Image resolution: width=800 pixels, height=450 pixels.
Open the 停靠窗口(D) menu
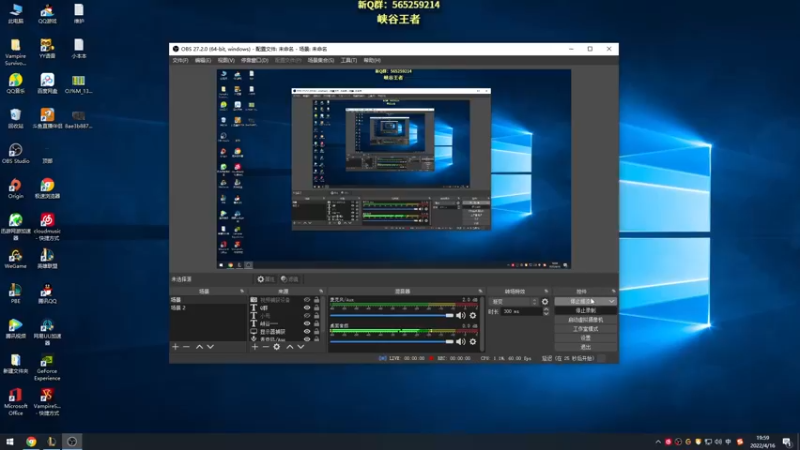(x=254, y=60)
